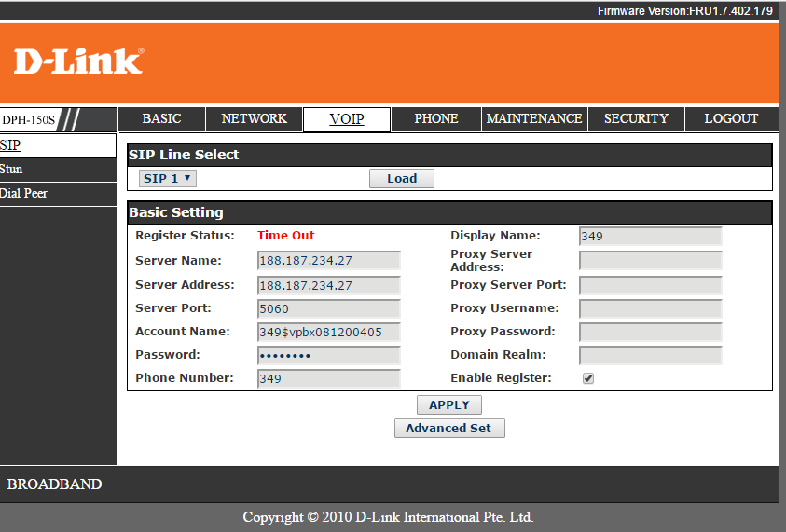The width and height of the screenshot is (786, 532).
Task: Click the Proxy Server Address field
Action: tap(650, 261)
